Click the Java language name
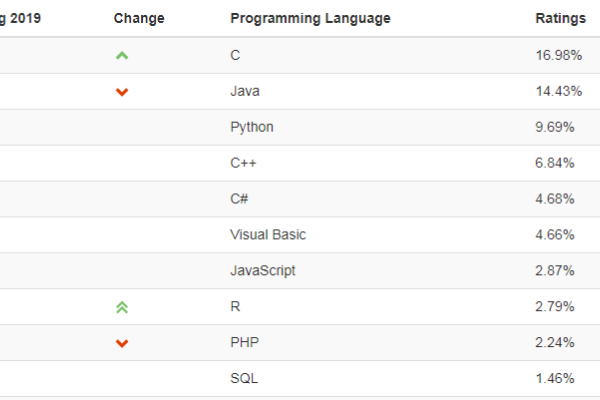The width and height of the screenshot is (600, 400). [x=245, y=91]
